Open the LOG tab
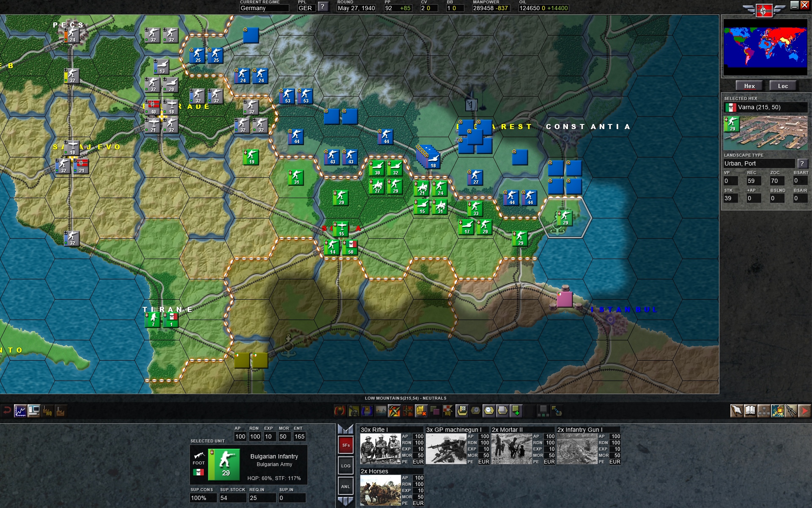The height and width of the screenshot is (508, 812). pyautogui.click(x=346, y=466)
